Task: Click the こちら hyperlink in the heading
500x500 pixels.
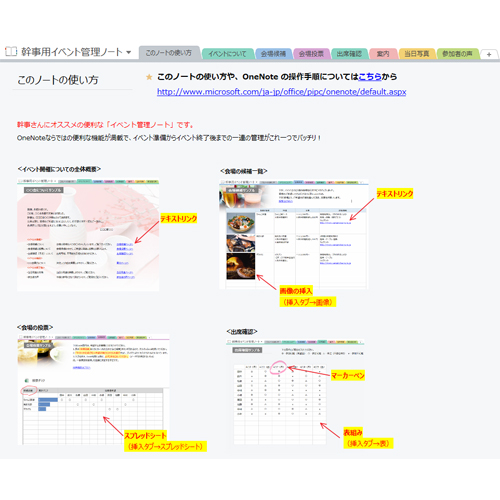Action: [x=370, y=77]
